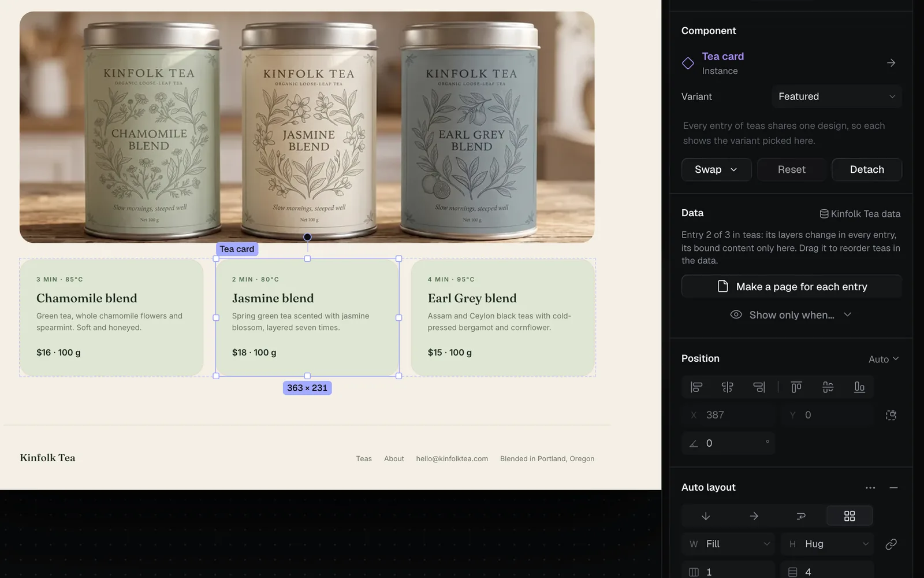The height and width of the screenshot is (578, 924).
Task: Click the rotation angle field
Action: [728, 443]
